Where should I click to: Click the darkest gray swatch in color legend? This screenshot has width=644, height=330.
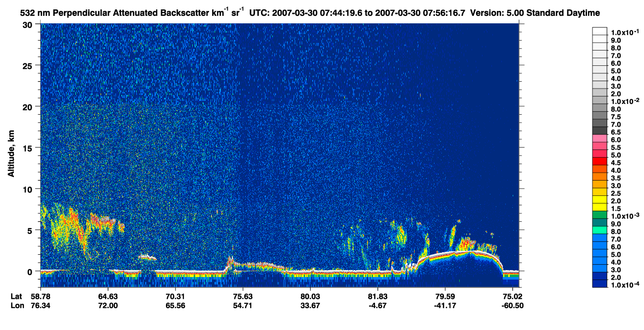tap(599, 131)
